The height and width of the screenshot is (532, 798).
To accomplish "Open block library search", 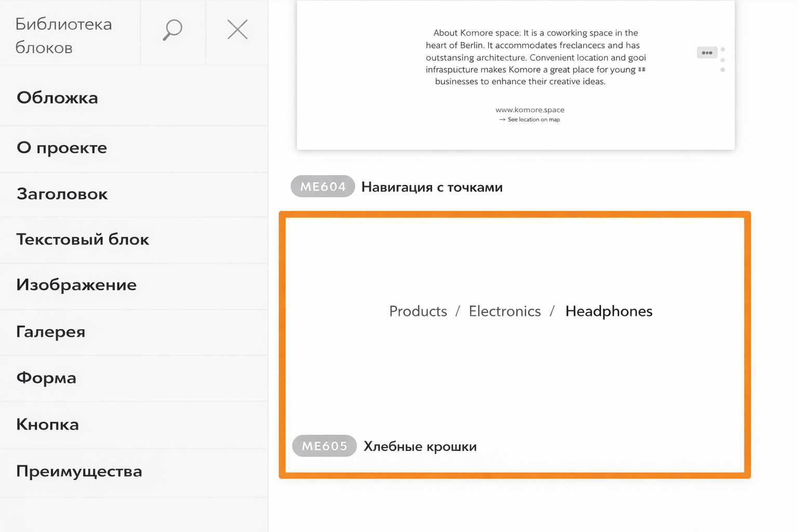I will click(172, 30).
